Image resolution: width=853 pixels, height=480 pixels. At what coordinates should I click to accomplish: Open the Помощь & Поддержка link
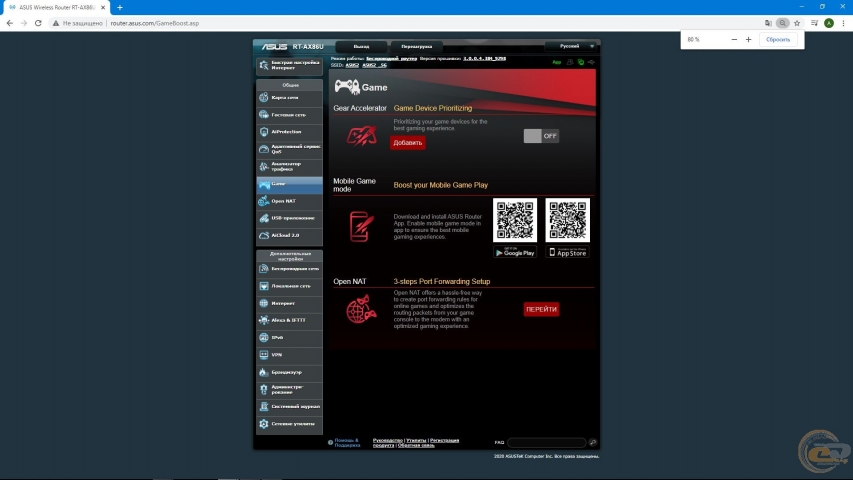(x=347, y=442)
